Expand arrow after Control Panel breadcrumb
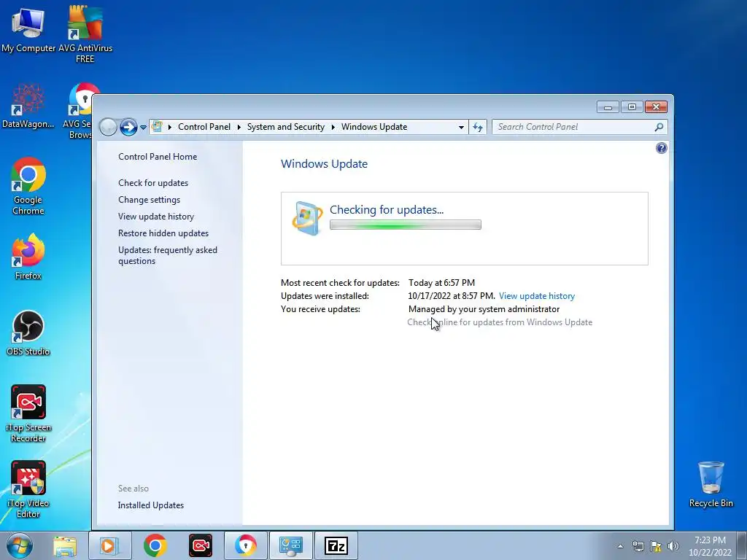Viewport: 747px width, 560px height. click(x=239, y=127)
